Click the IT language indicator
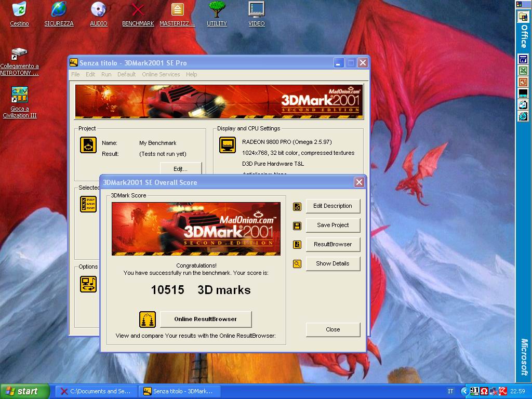The height and width of the screenshot is (399, 532). 450,391
